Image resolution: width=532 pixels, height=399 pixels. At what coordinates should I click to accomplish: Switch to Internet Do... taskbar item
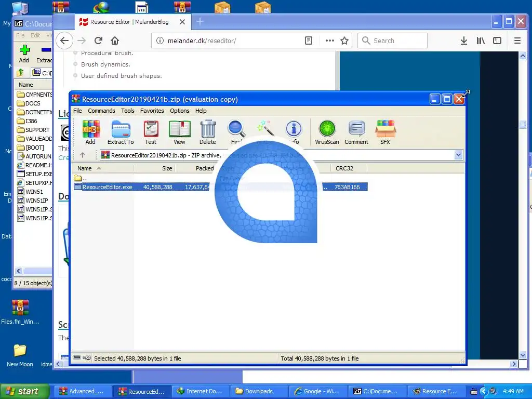pyautogui.click(x=200, y=391)
